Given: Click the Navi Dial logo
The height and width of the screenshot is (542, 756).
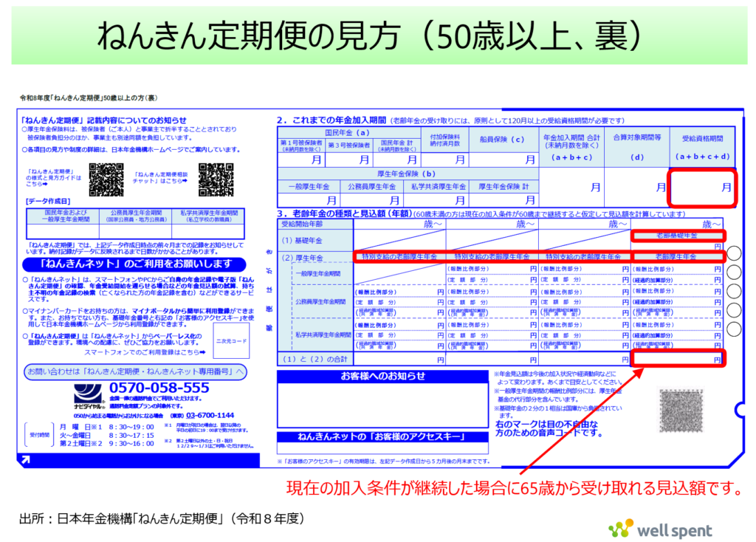Looking at the screenshot, I should [88, 396].
